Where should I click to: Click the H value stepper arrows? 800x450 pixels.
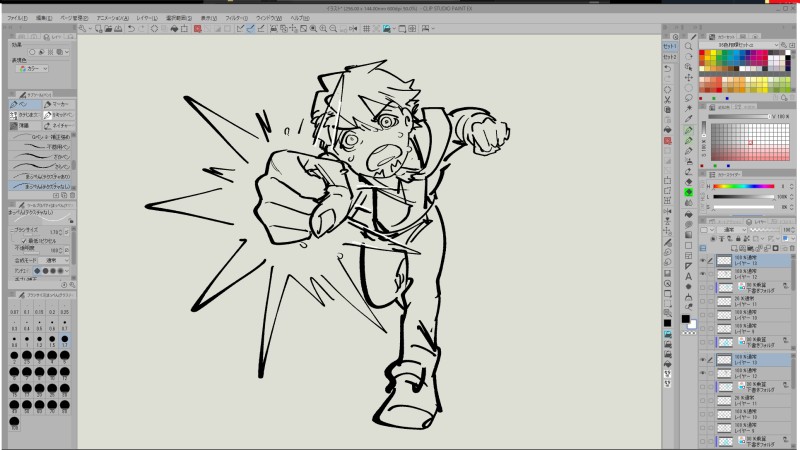click(x=791, y=187)
